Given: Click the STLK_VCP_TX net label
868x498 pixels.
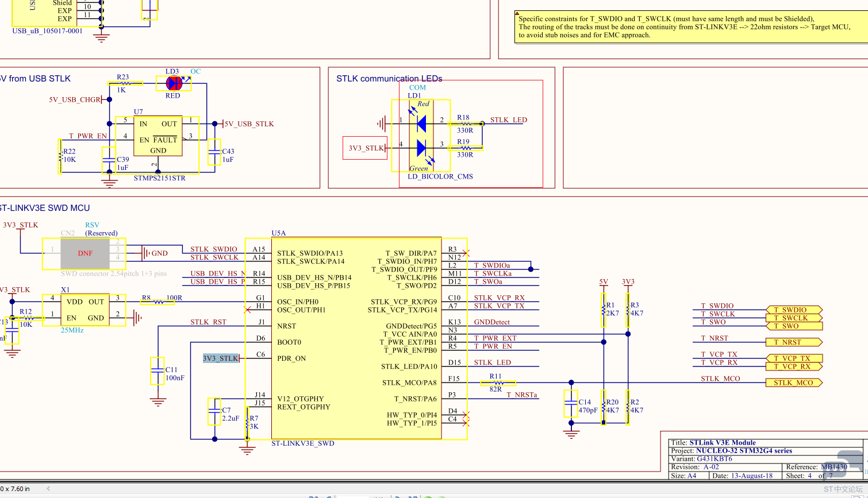Looking at the screenshot, I should tap(500, 306).
